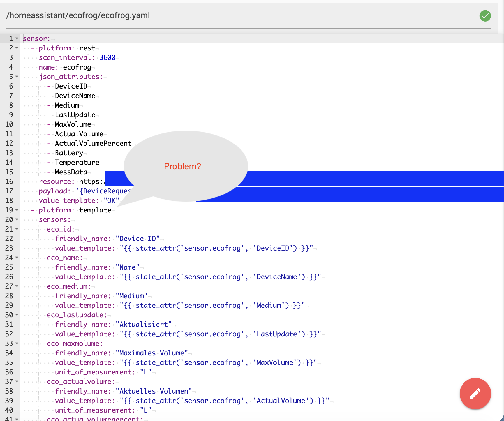
Task: Click the ActualVolume attribute on line 11
Action: coord(79,134)
